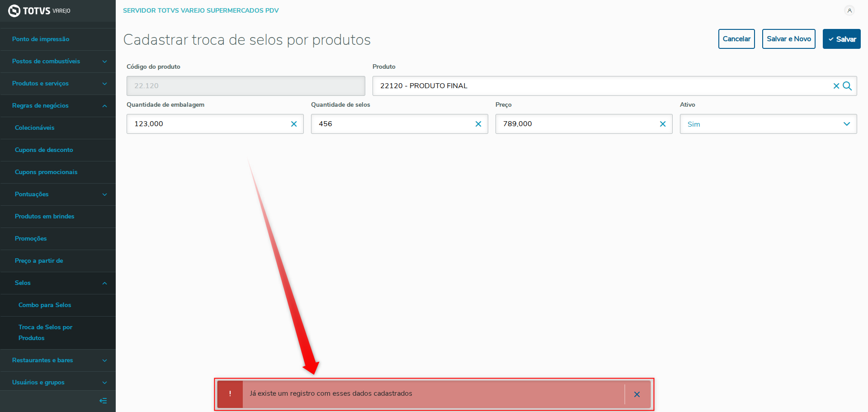Clear the Produto field with X icon

coord(836,86)
